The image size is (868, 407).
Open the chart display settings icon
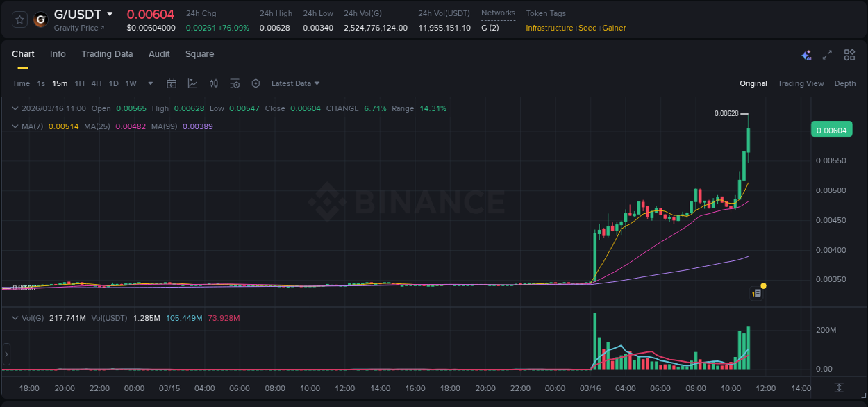235,83
